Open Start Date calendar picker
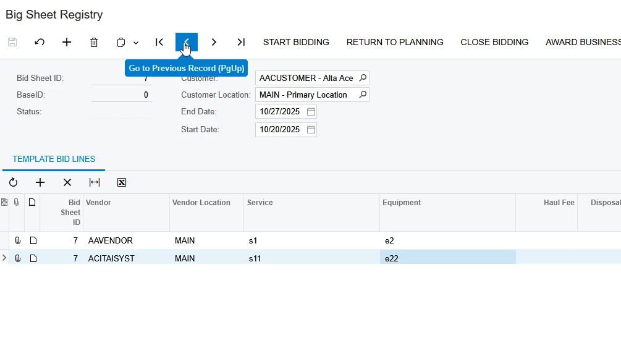The width and height of the screenshot is (621, 364). pos(311,130)
